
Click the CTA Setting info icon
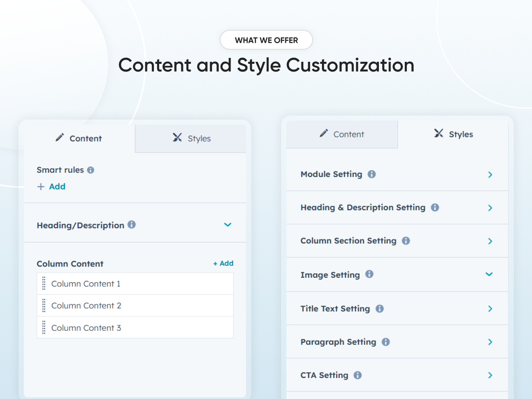click(357, 375)
